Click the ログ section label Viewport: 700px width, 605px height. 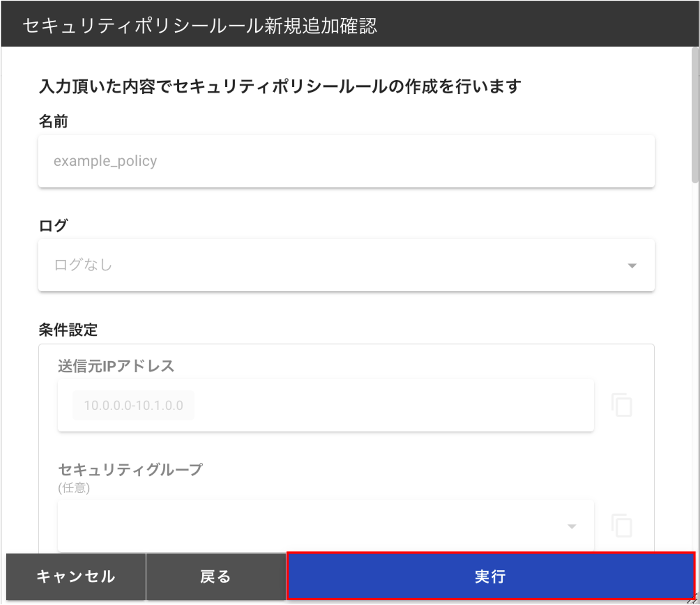53,225
